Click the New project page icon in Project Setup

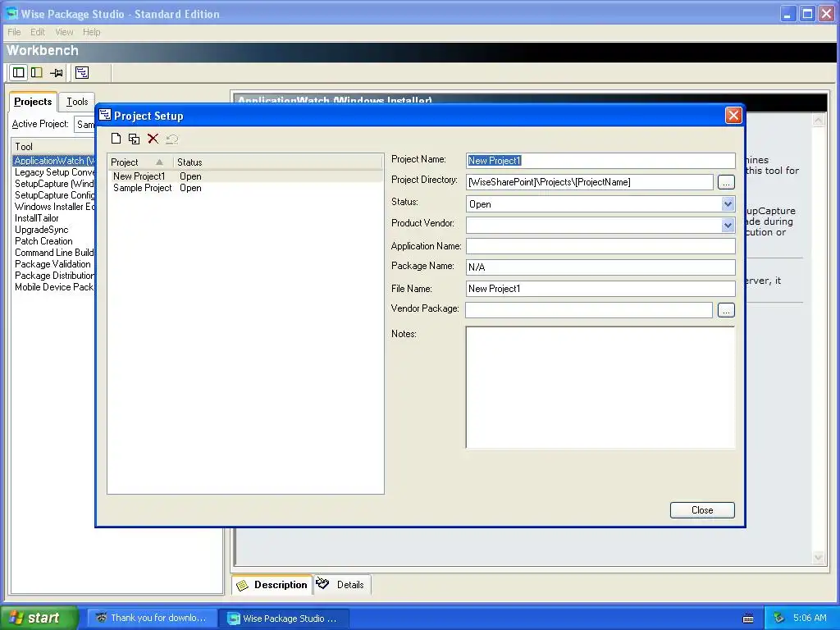(116, 139)
